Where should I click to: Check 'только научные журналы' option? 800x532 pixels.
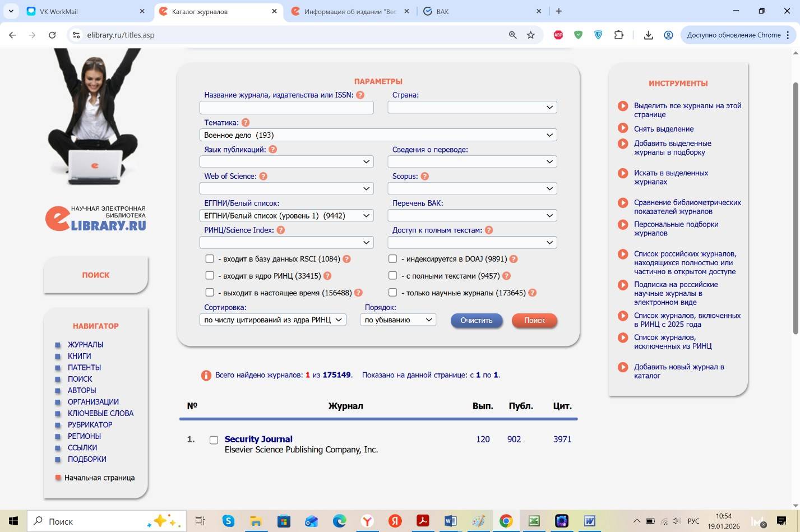tap(393, 293)
